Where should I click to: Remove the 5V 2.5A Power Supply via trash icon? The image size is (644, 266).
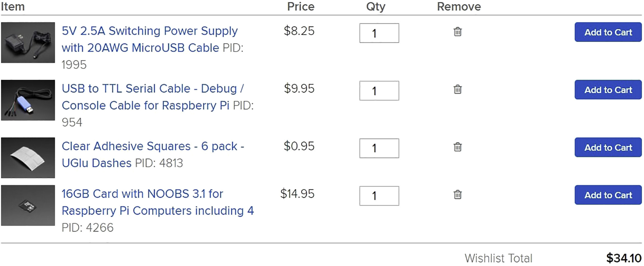tap(457, 32)
